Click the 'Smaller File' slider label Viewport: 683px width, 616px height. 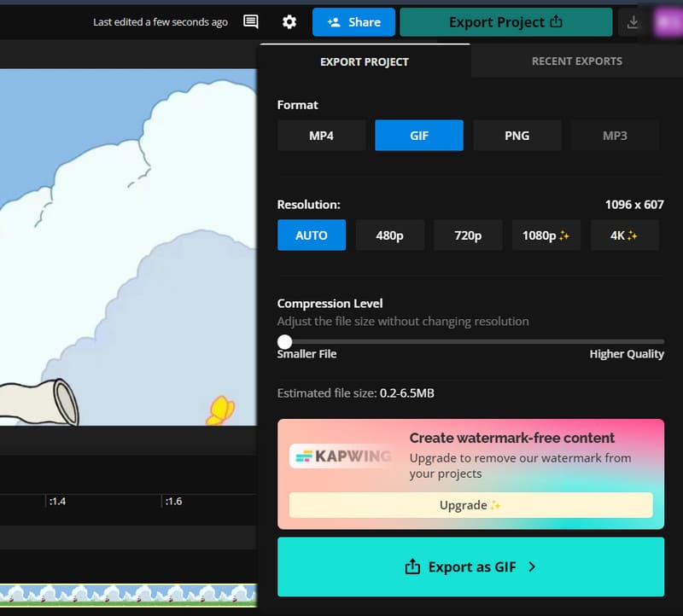point(306,354)
